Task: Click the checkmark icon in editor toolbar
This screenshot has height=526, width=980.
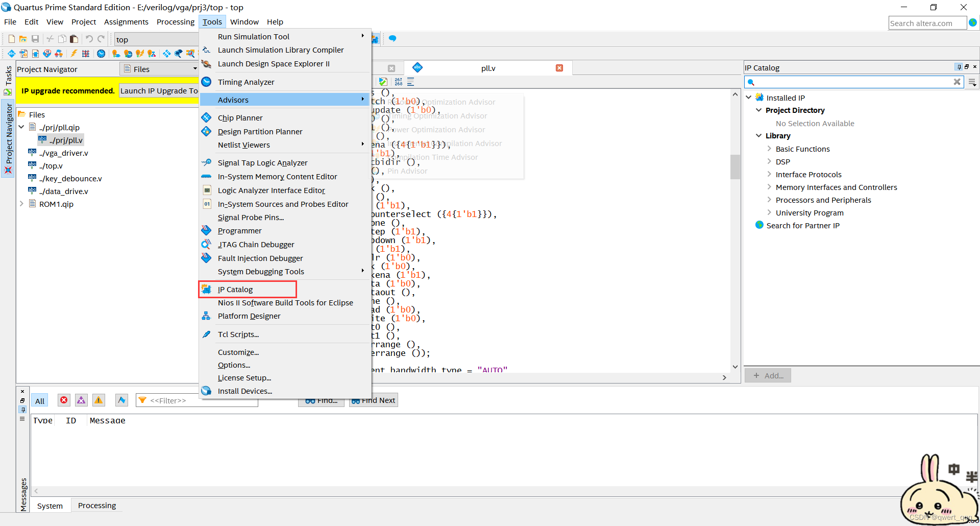Action: click(x=383, y=82)
